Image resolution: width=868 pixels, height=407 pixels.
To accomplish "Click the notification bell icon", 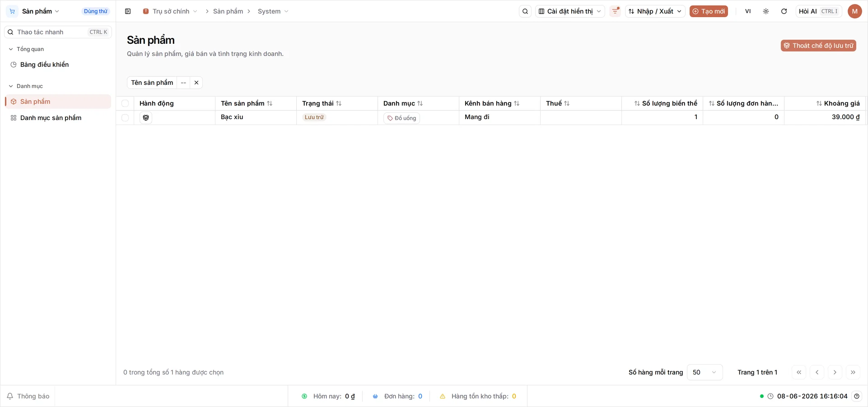I will click(10, 396).
